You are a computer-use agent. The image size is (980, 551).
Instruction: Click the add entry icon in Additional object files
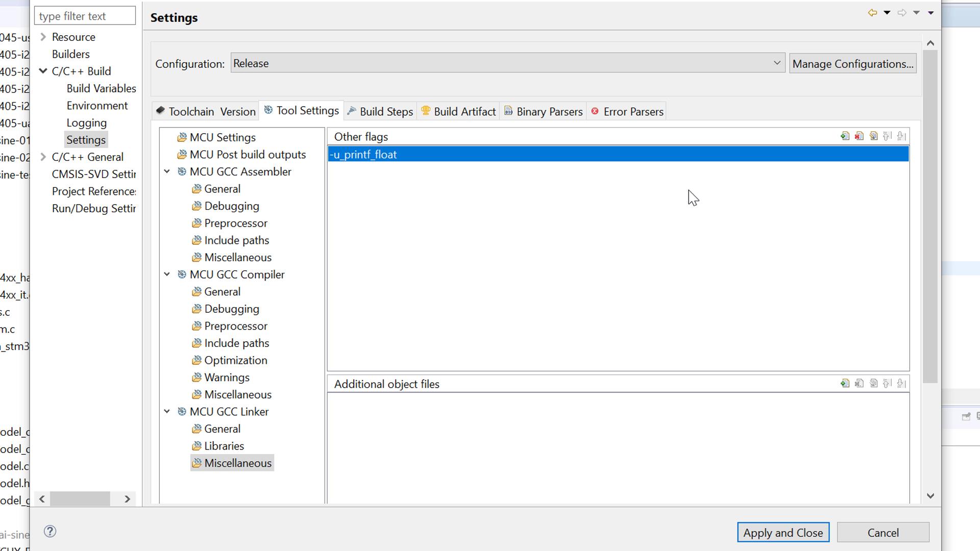point(845,384)
